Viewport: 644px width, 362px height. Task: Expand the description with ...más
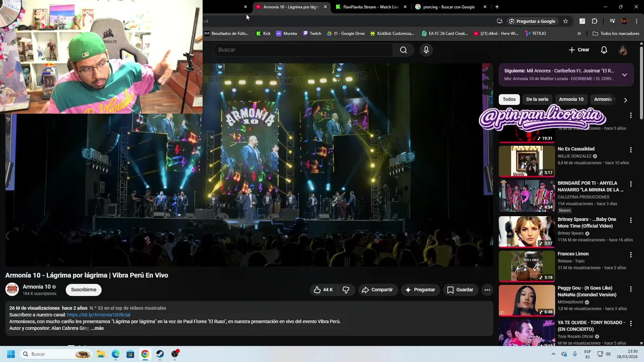pyautogui.click(x=98, y=328)
